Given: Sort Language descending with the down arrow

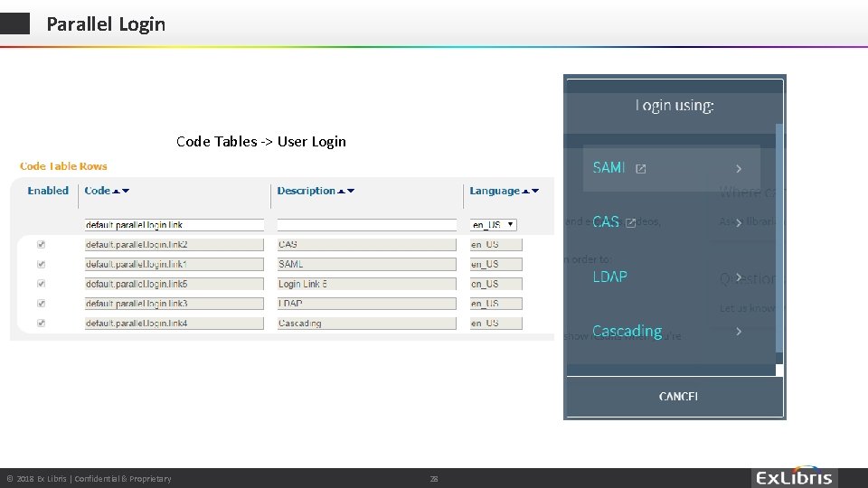Looking at the screenshot, I should coord(535,191).
